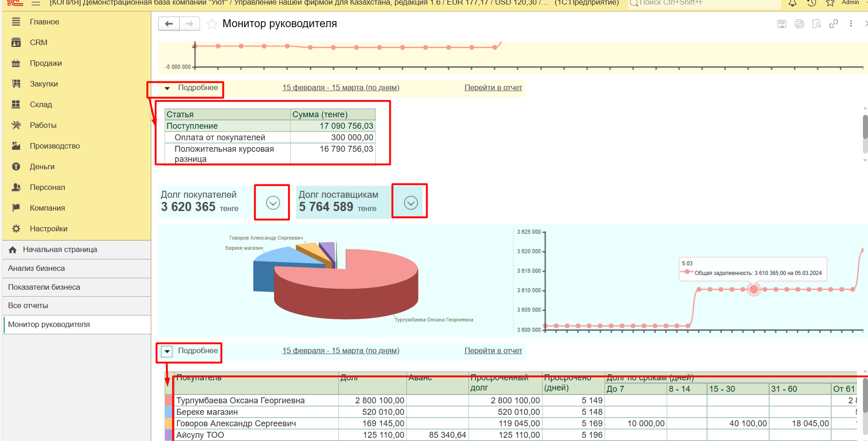This screenshot has height=441, width=868.
Task: Open the Деньги menu section
Action: tap(42, 167)
